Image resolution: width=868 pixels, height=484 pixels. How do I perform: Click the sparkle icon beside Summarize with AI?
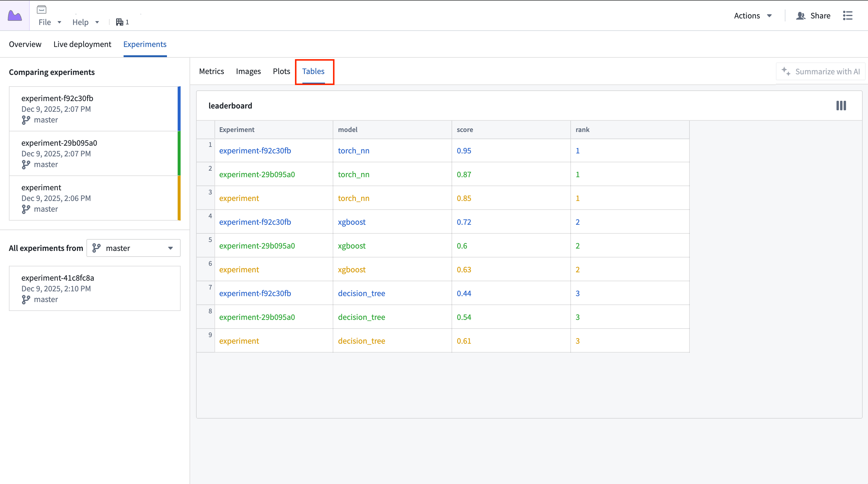point(786,71)
